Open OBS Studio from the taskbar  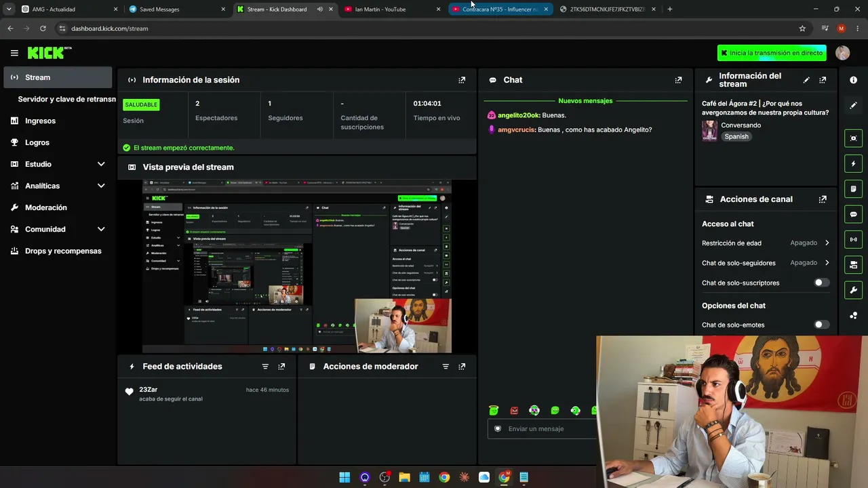[384, 477]
